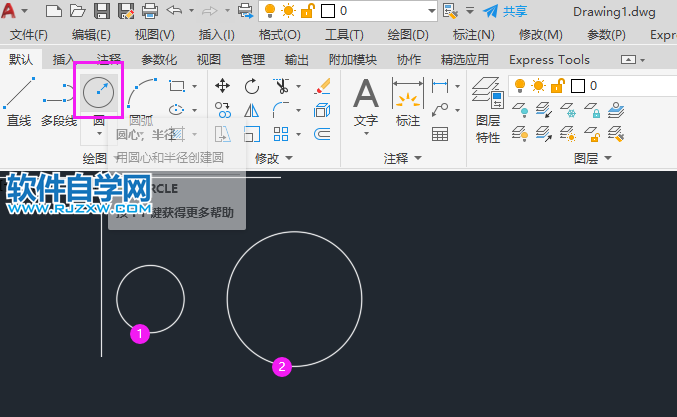The width and height of the screenshot is (677, 417).
Task: Click the Explode tool icon
Action: tap(322, 110)
